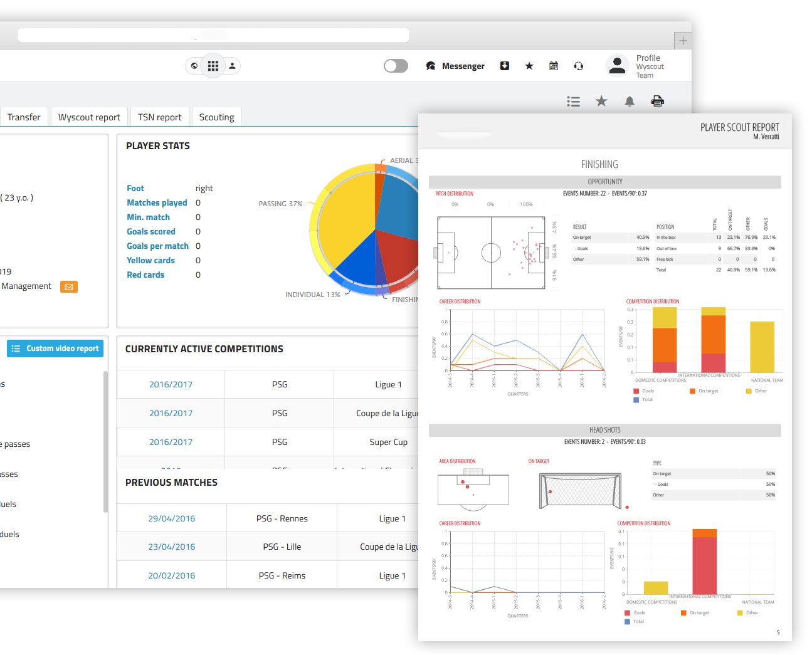
Task: Click the downloads icon next to Messenger
Action: (504, 66)
